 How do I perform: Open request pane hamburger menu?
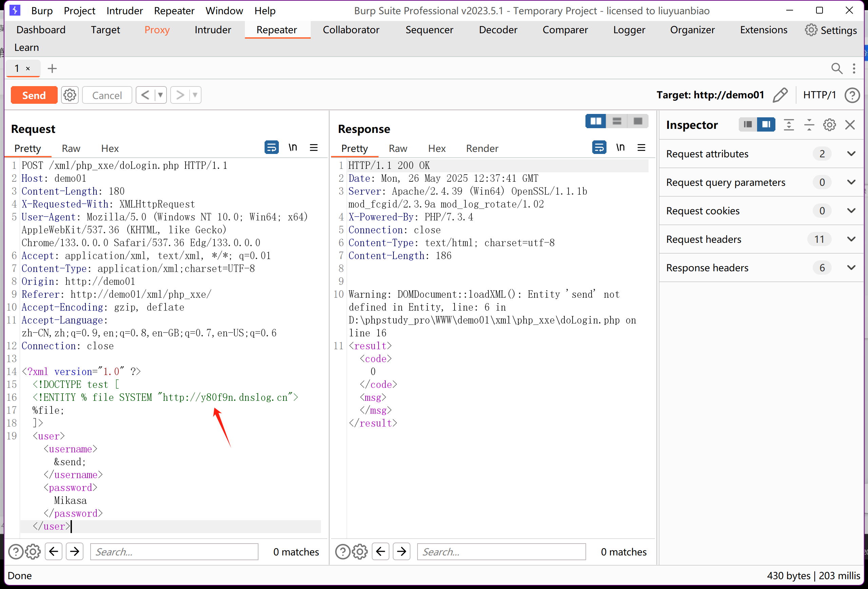point(314,148)
